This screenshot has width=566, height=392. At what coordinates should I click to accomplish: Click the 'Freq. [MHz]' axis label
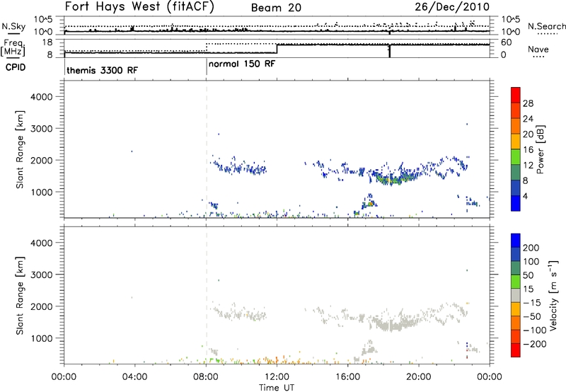pos(13,48)
